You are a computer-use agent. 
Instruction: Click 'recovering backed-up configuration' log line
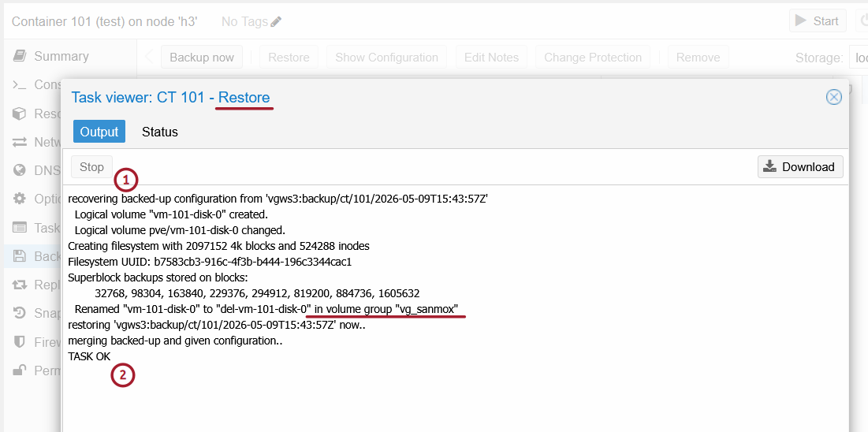[x=278, y=199]
